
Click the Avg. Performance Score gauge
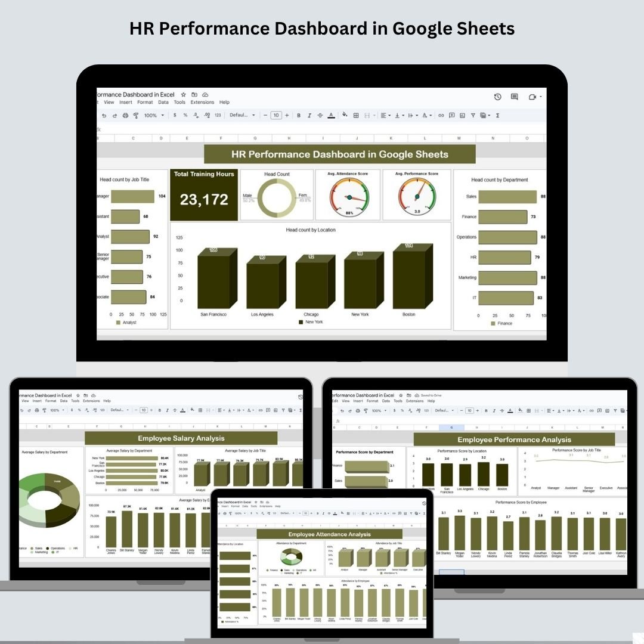[x=417, y=197]
